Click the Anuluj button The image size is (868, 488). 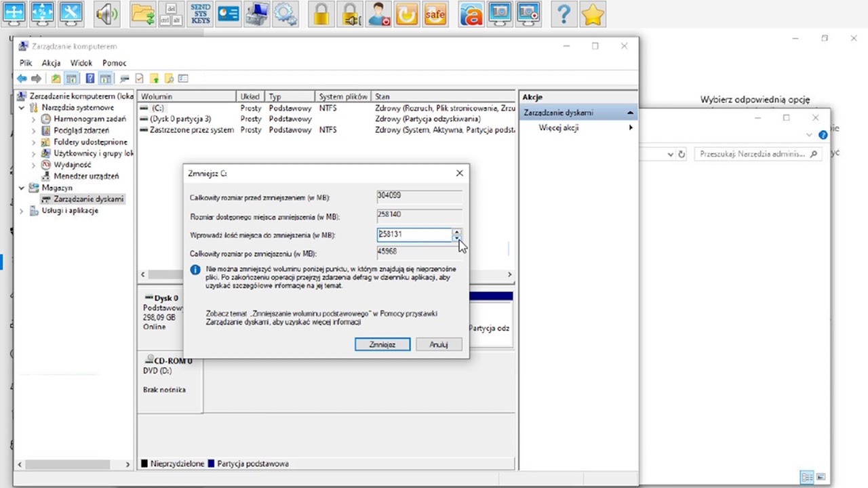pyautogui.click(x=439, y=344)
